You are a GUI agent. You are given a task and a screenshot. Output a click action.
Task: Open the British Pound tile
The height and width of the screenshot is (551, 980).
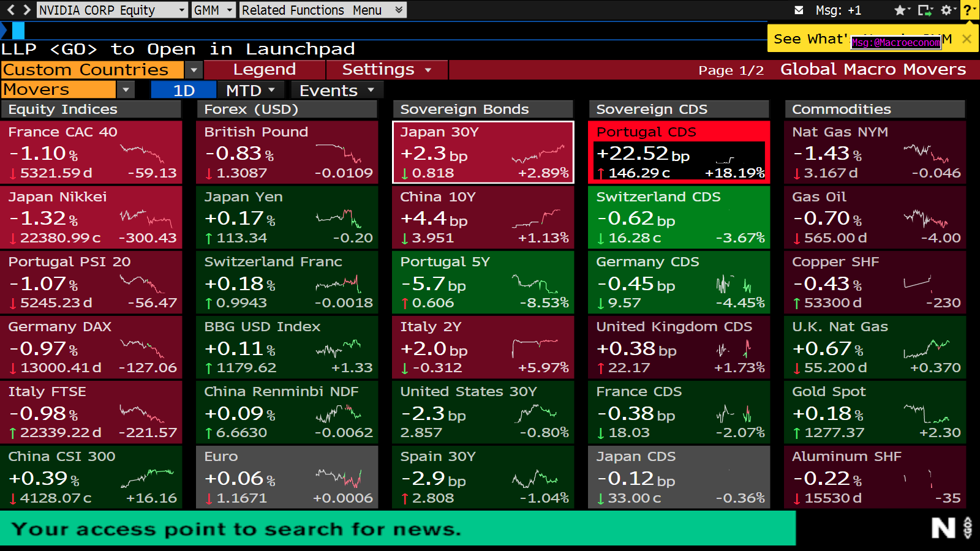coord(287,152)
